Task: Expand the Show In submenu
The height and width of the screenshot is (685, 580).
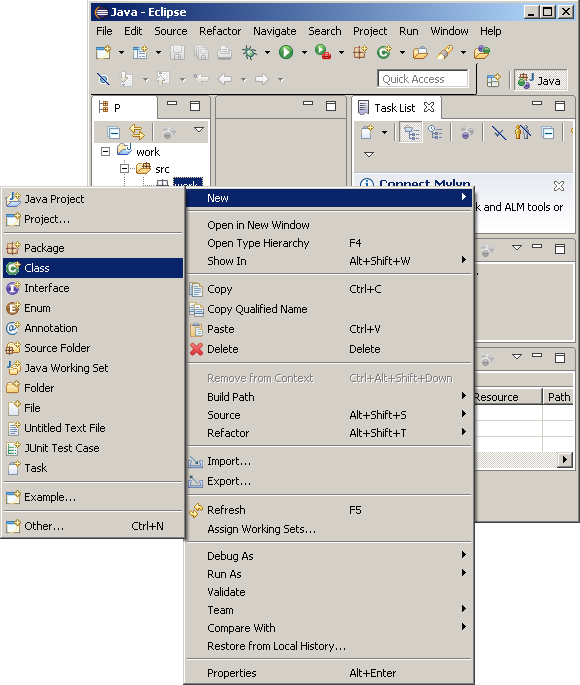Action: point(329,261)
